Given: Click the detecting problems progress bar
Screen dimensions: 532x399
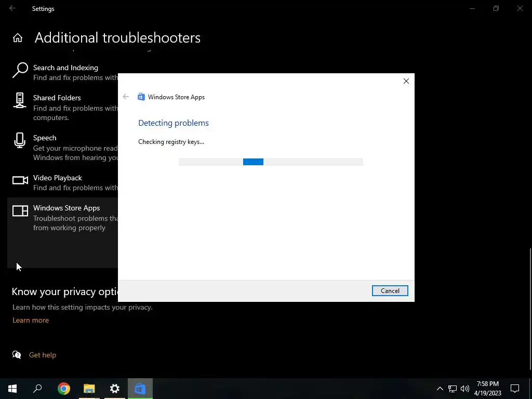Looking at the screenshot, I should point(271,162).
